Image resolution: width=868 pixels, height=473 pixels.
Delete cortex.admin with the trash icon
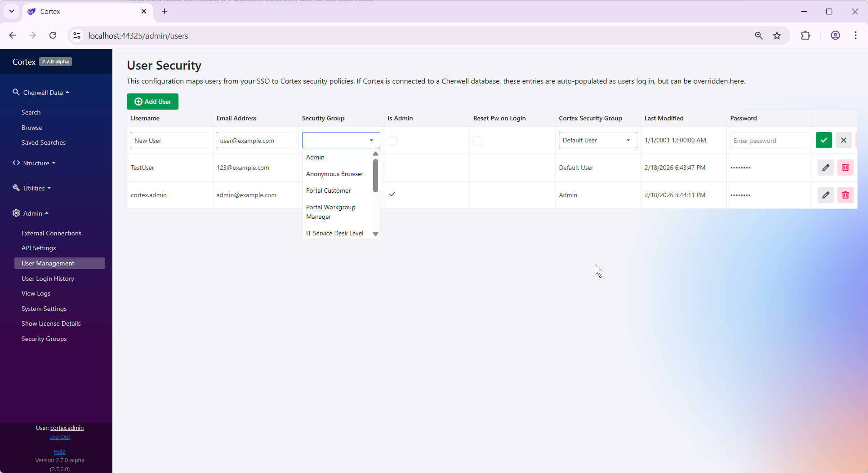pyautogui.click(x=846, y=195)
